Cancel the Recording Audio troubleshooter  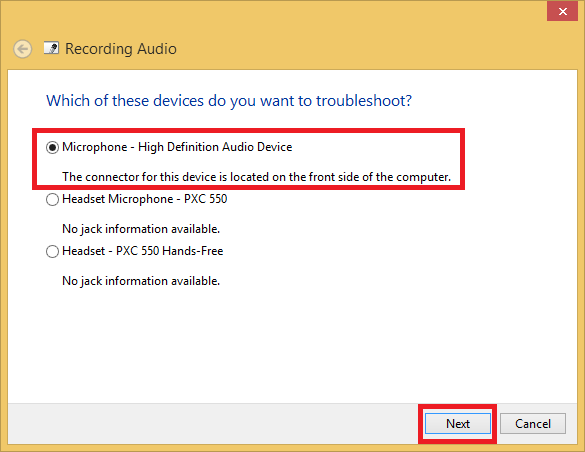pyautogui.click(x=533, y=424)
